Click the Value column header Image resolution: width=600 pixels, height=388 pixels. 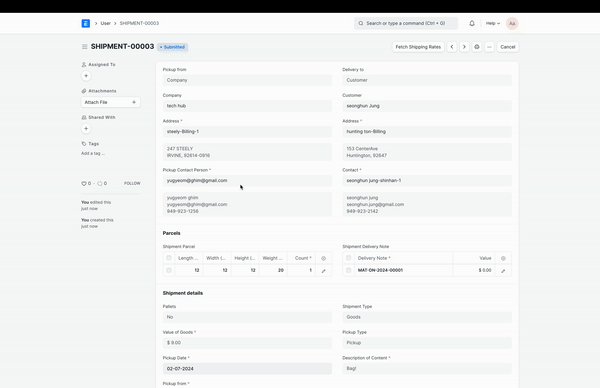point(474,258)
